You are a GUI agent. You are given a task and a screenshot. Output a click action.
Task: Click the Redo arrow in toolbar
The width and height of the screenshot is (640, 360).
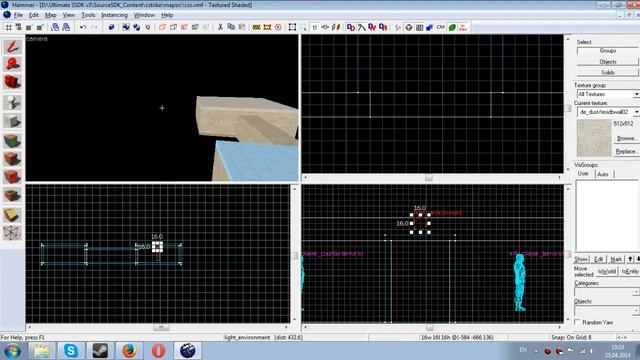coord(94,27)
